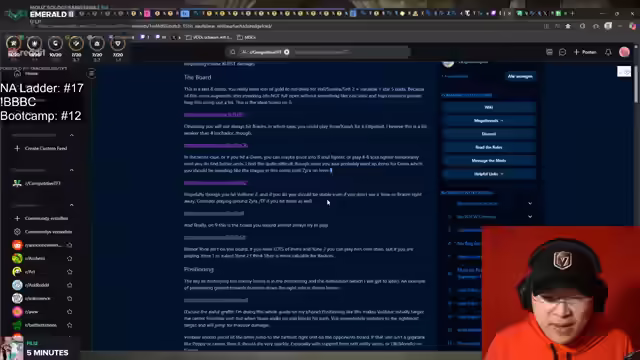Screen dimensions: 640x360
Task: Open r/CompetitiveTFT in the left sidebar
Action: point(38,183)
